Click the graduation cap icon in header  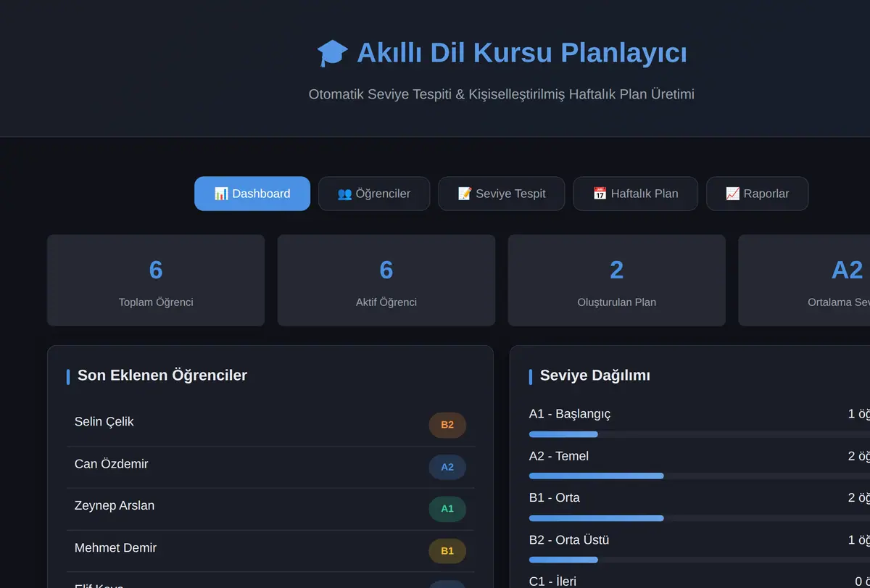[333, 53]
